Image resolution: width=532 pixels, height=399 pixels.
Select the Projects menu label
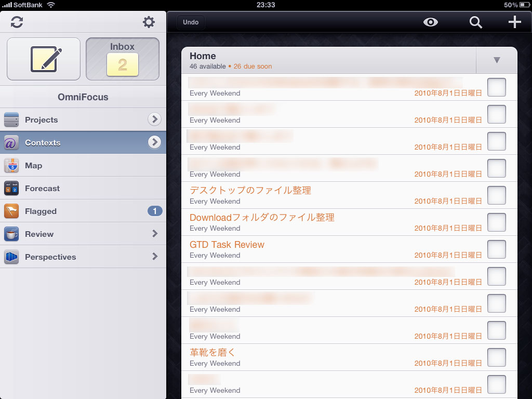click(x=42, y=120)
